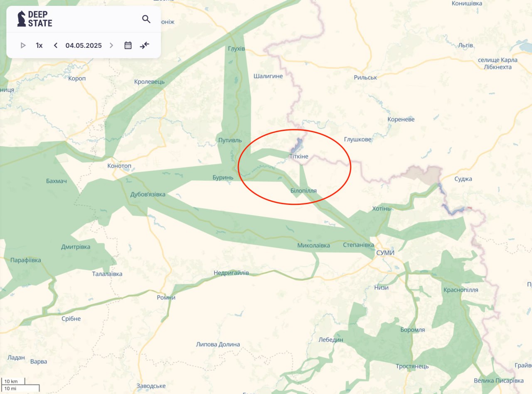Select the Путивль town label

[x=230, y=140]
